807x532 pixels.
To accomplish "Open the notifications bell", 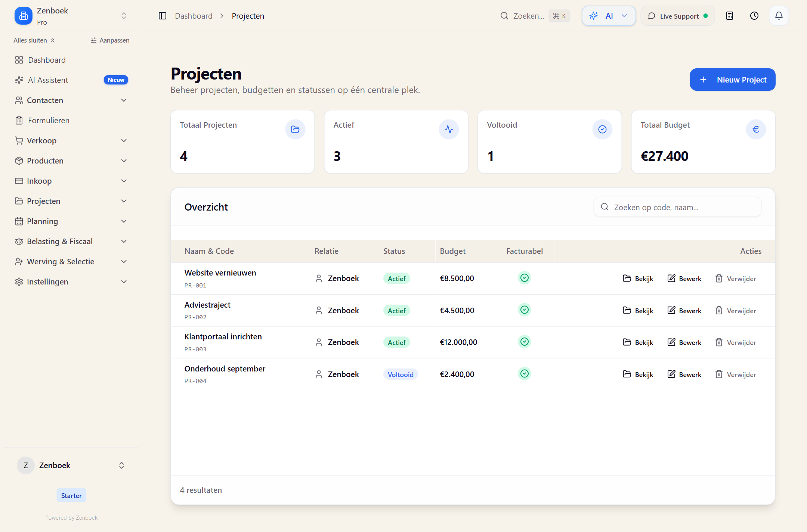I will [x=779, y=16].
